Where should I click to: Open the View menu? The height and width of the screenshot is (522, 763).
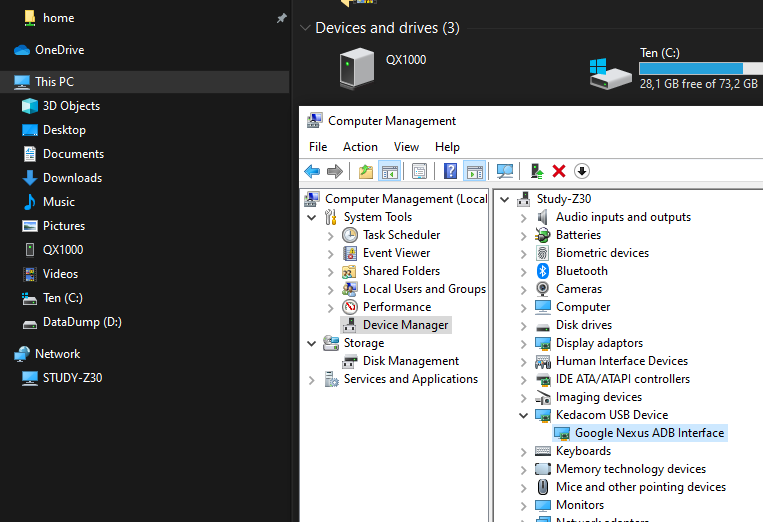[406, 147]
